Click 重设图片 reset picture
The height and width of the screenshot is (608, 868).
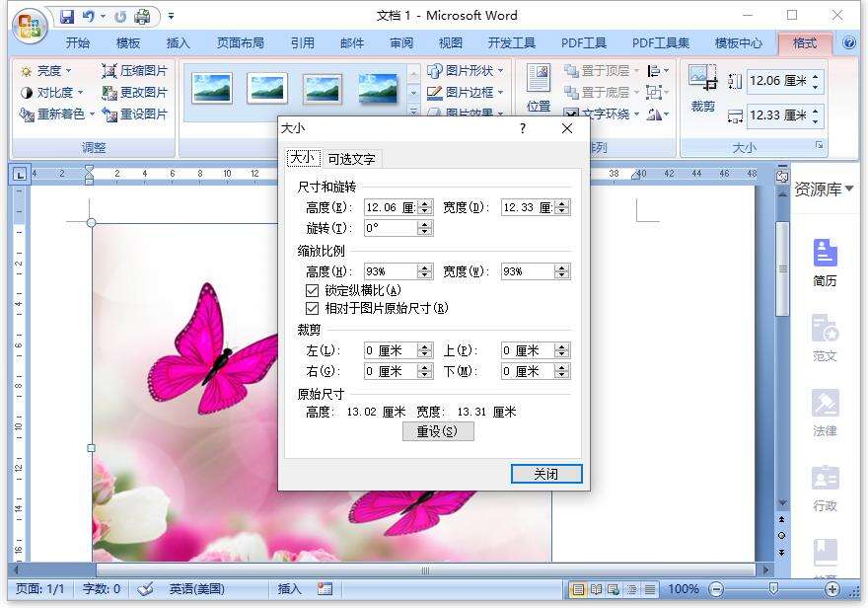(134, 114)
